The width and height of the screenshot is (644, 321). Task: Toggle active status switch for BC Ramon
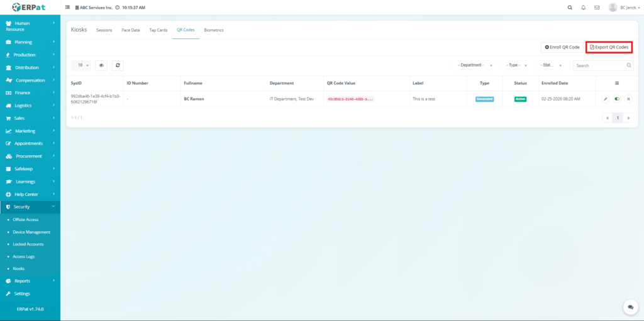coord(616,99)
